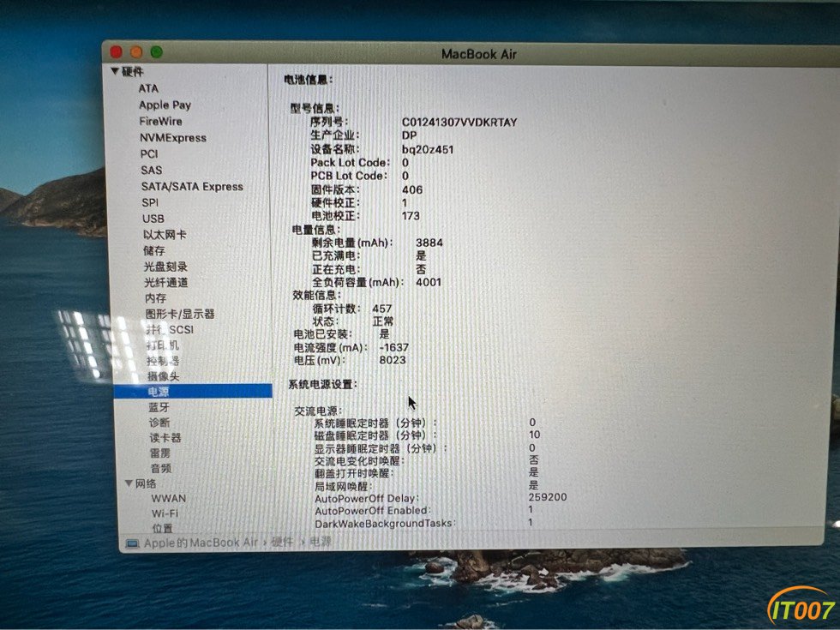840x630 pixels.
Task: Select 光盘刻录 disc burning item
Action: pos(165,267)
